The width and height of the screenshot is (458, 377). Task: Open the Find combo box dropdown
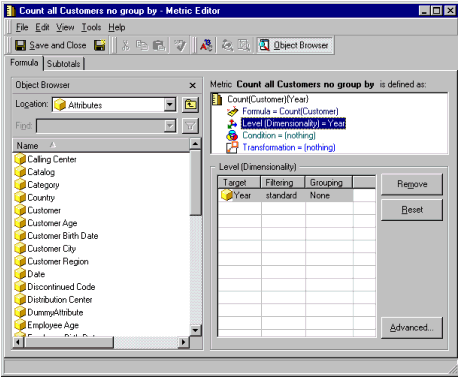[170, 126]
